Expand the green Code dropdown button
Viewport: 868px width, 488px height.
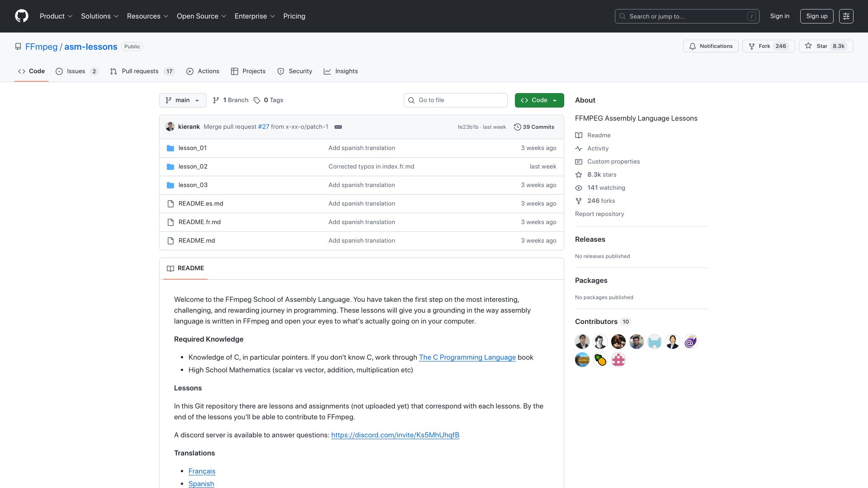pos(539,100)
